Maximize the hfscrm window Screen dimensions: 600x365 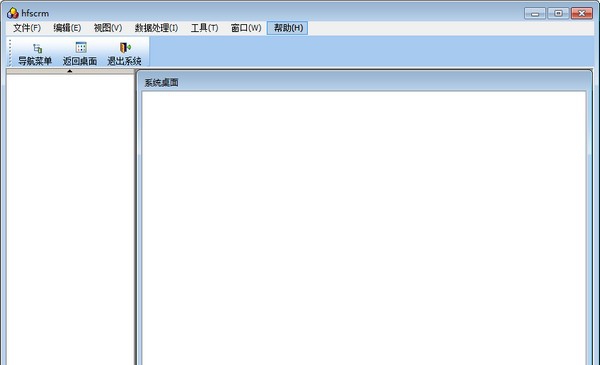point(558,13)
